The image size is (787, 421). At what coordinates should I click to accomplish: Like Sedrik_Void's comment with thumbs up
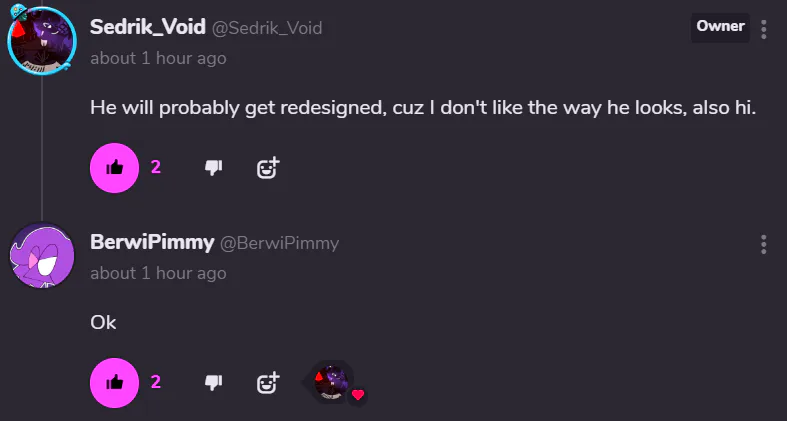tap(114, 168)
